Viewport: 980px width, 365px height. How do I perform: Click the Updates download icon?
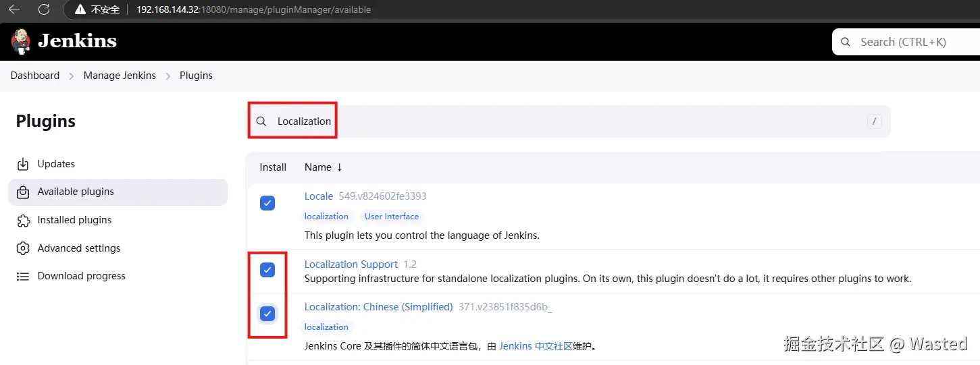(x=23, y=164)
